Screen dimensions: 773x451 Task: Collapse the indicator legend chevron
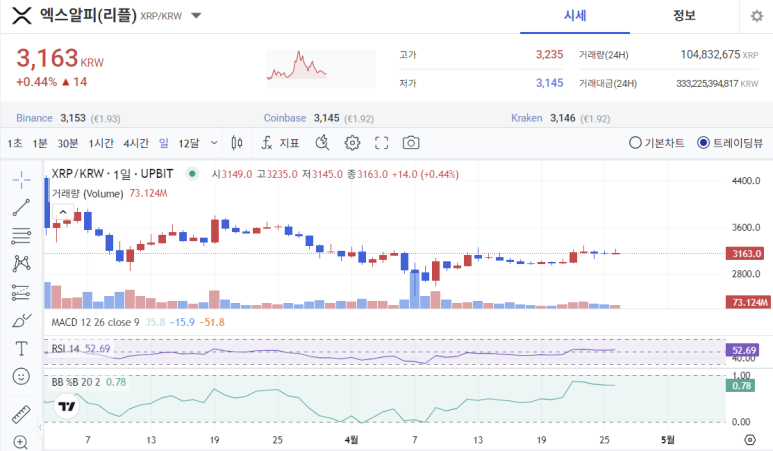tap(63, 212)
